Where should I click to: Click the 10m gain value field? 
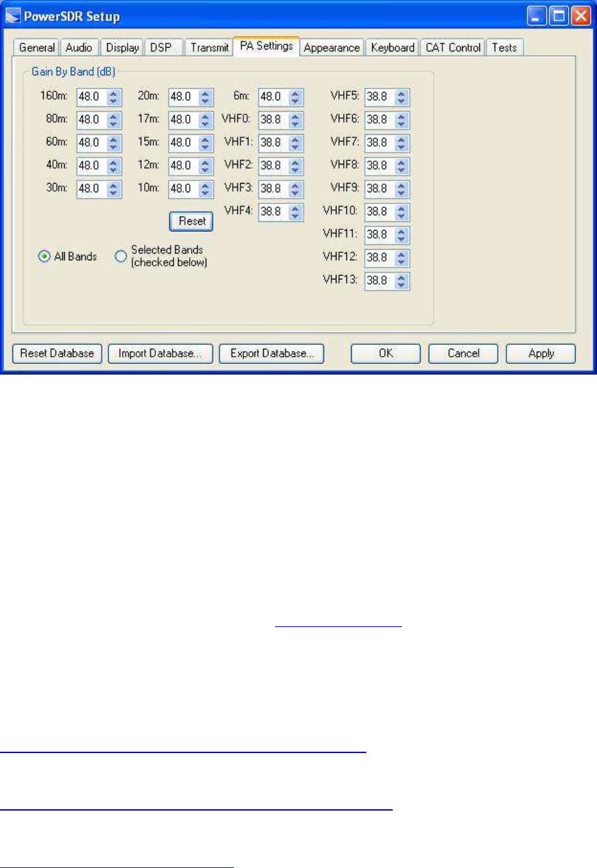pyautogui.click(x=183, y=188)
